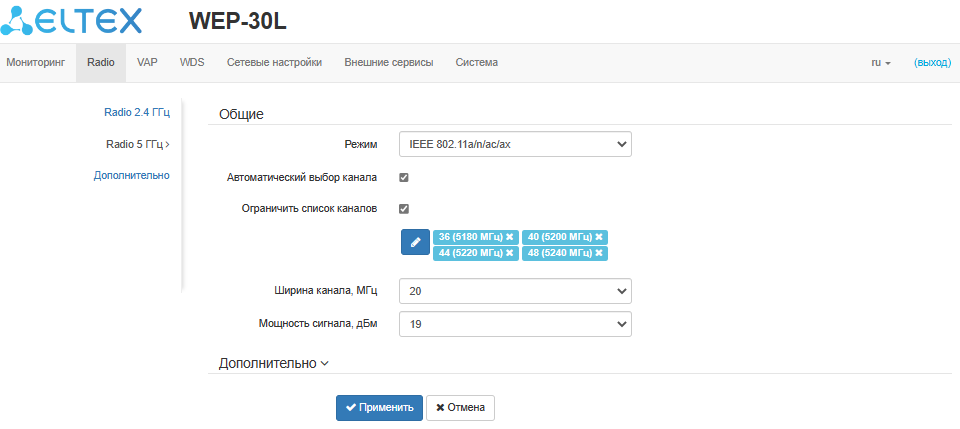Image resolution: width=960 pixels, height=429 pixels.
Task: Go to Сетевые настройки menu
Action: [274, 62]
